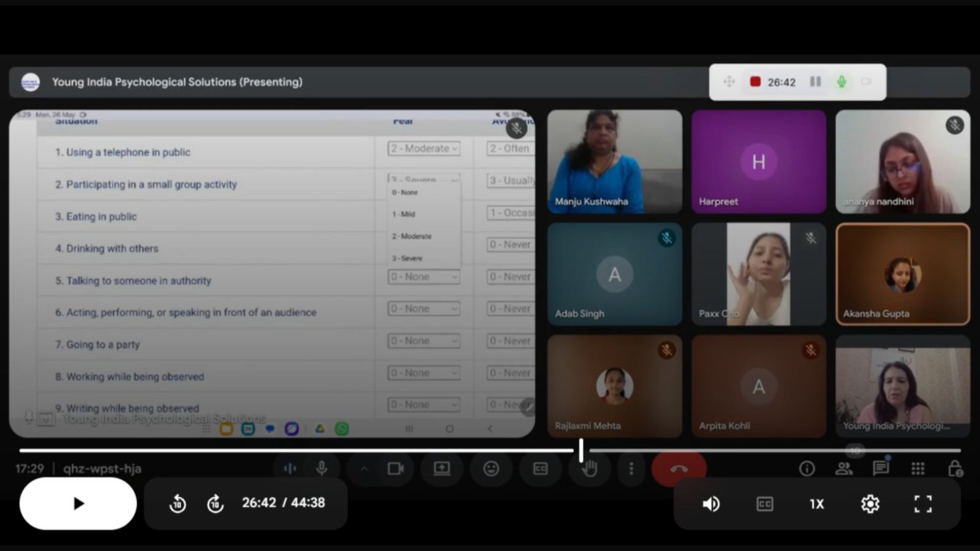Toggle closed captions in player bar
The height and width of the screenshot is (551, 980).
764,504
